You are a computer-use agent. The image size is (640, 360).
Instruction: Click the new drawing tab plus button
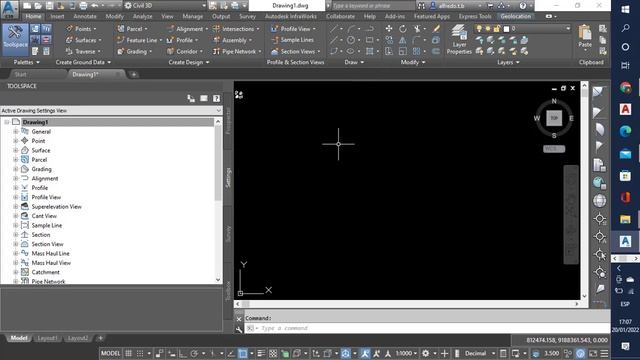point(133,75)
